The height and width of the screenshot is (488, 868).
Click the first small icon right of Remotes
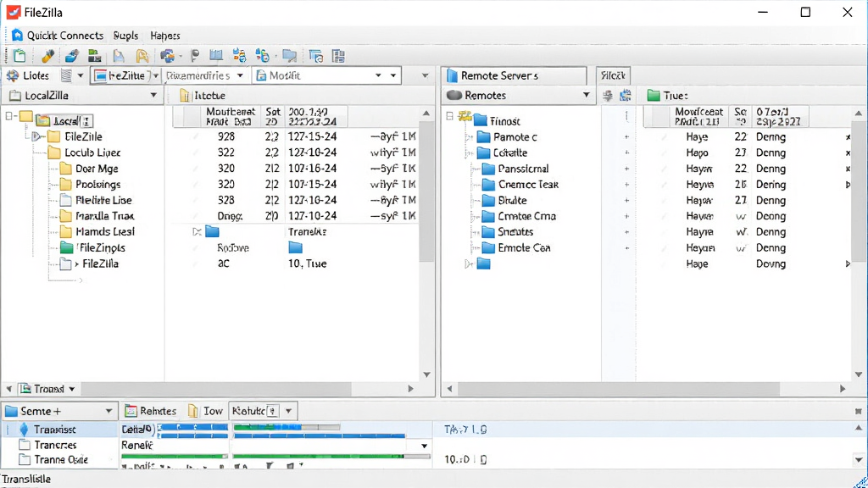click(607, 95)
